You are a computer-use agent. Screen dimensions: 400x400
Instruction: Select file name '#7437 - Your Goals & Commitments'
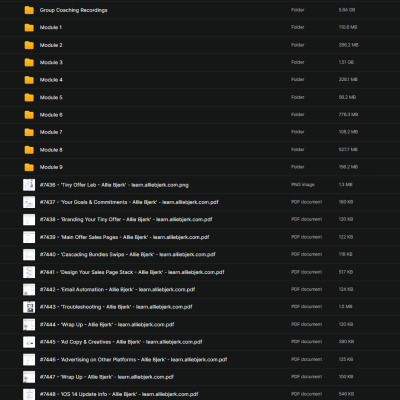[129, 202]
